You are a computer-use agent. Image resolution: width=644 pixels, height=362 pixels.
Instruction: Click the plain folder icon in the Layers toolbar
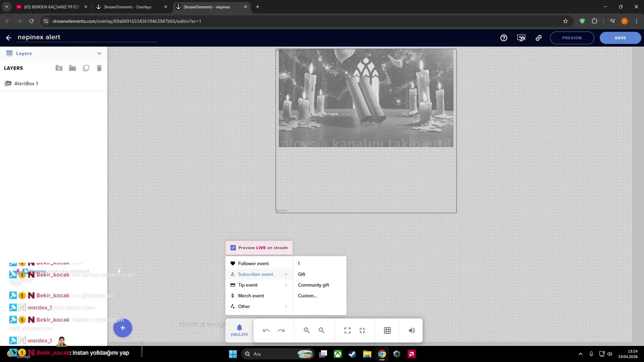(72, 68)
